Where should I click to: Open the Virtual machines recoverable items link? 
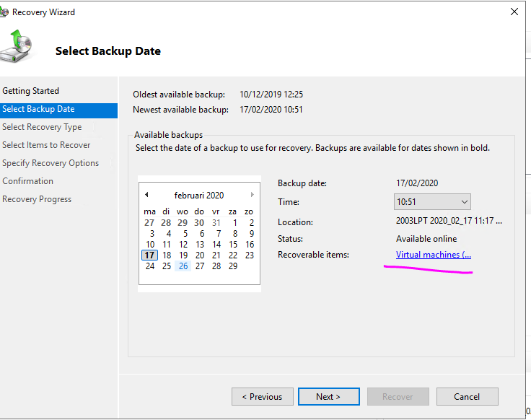[x=434, y=255]
